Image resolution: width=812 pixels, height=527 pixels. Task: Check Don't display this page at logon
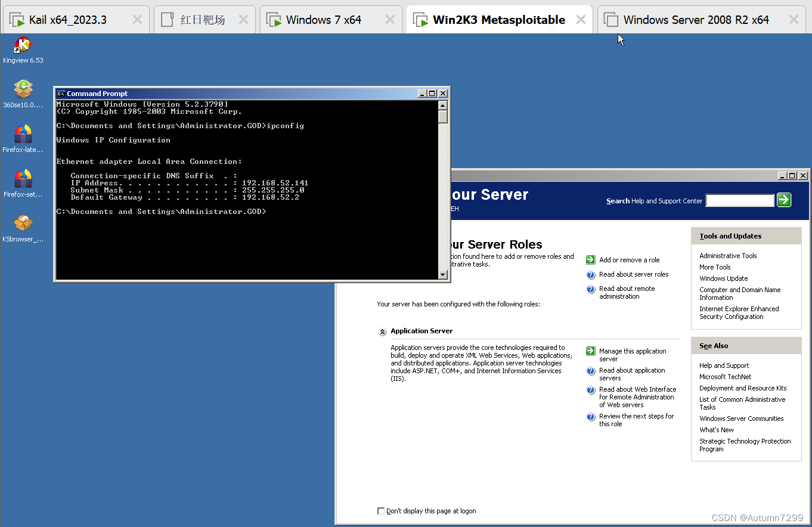coord(381,511)
